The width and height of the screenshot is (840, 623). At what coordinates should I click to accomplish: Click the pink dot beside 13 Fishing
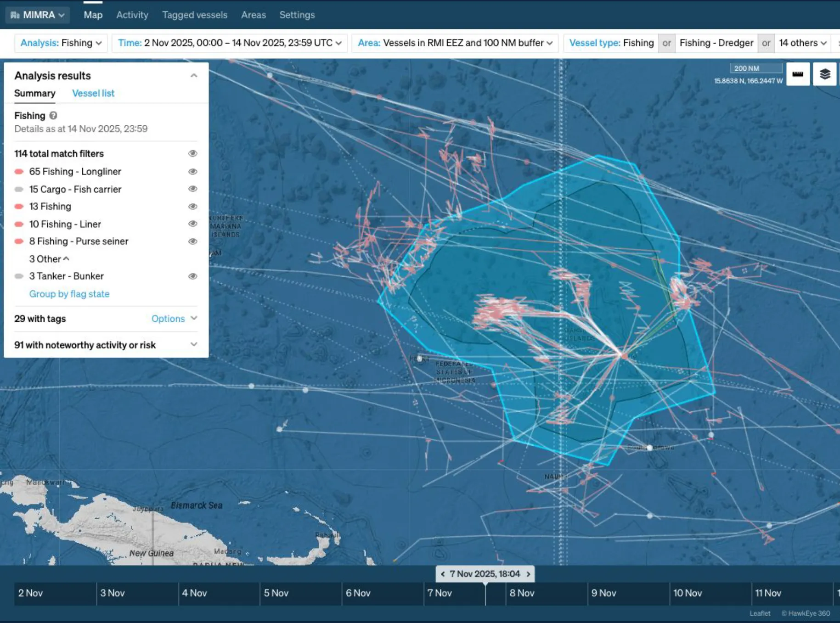click(x=19, y=206)
